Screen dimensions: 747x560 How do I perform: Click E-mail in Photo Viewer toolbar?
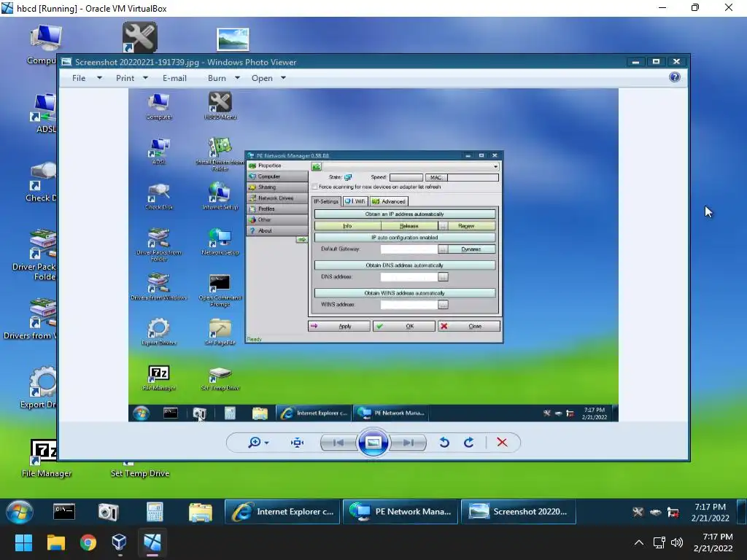[x=174, y=78]
